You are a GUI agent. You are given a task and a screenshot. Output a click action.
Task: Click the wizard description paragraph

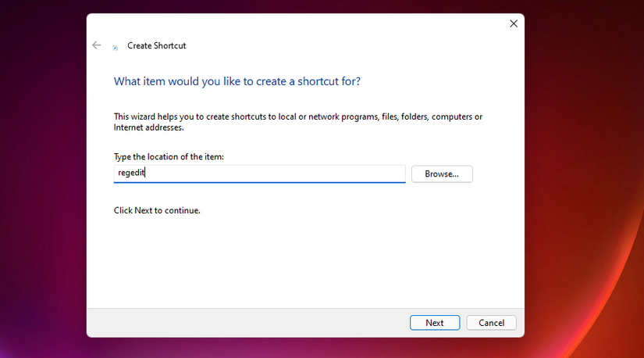pos(297,122)
